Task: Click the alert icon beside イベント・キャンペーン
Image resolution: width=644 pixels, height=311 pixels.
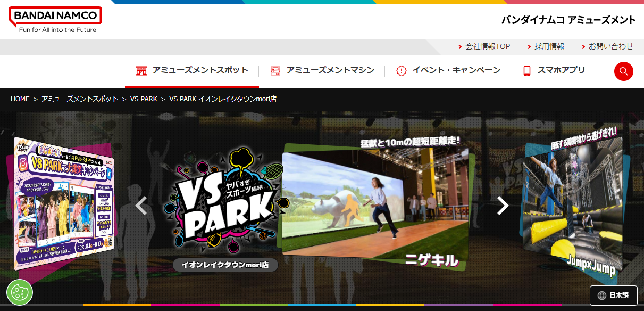Action: pyautogui.click(x=401, y=70)
